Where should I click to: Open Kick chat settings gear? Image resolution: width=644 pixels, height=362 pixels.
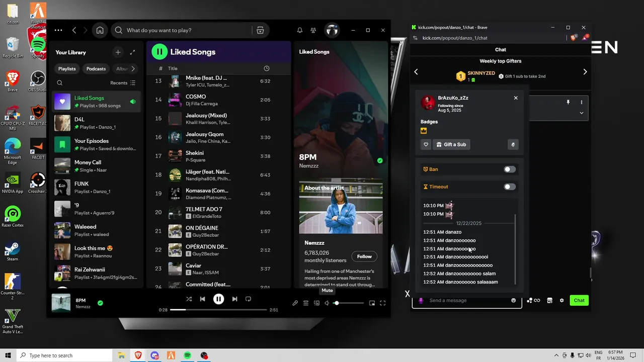pos(562,300)
